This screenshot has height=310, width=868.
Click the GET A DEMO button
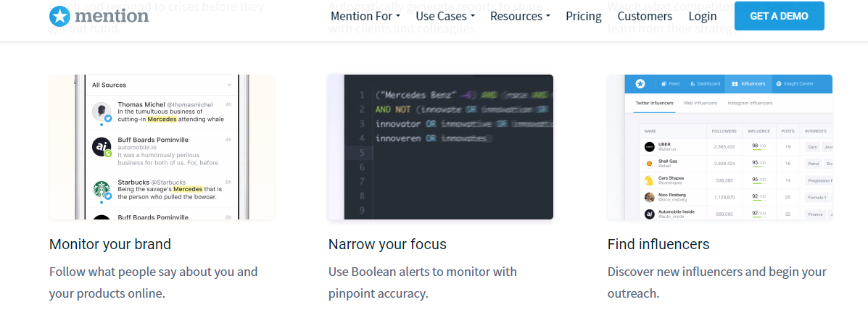[x=779, y=16]
